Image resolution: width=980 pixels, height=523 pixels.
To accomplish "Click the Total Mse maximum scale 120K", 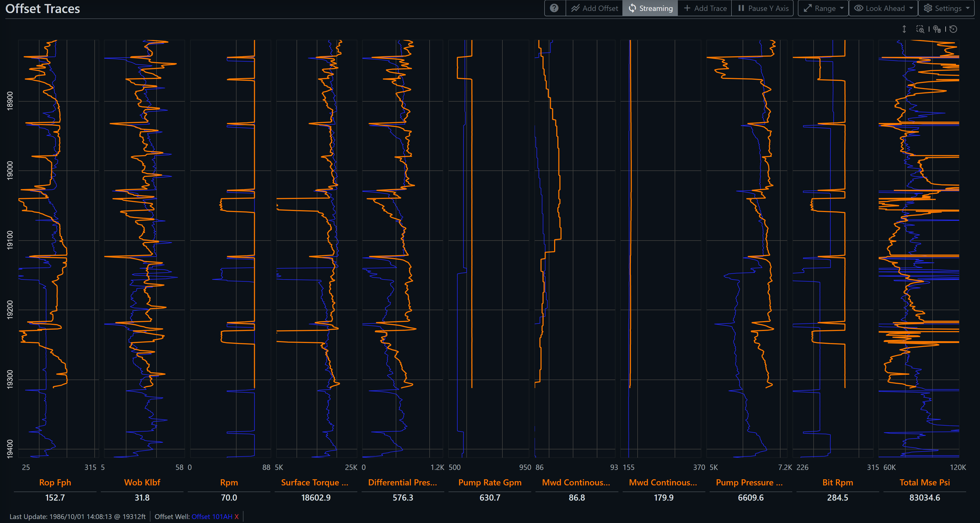I will coord(958,467).
